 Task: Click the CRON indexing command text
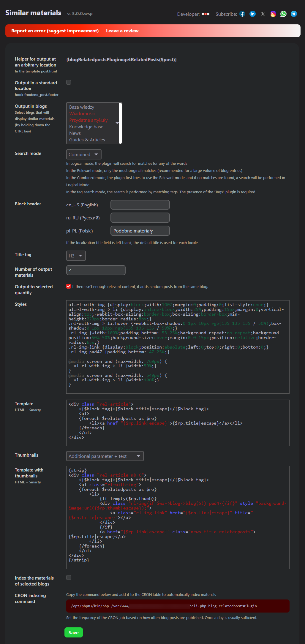(x=178, y=606)
